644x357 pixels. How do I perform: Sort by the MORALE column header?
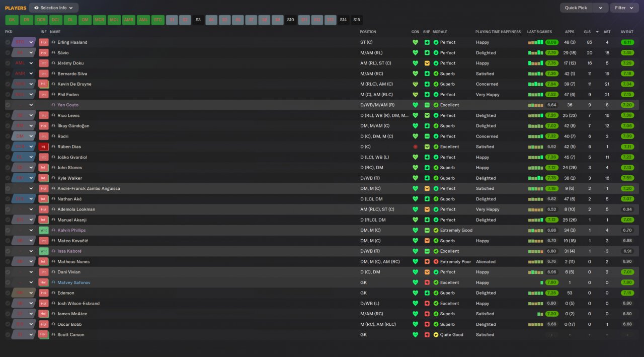click(x=441, y=32)
